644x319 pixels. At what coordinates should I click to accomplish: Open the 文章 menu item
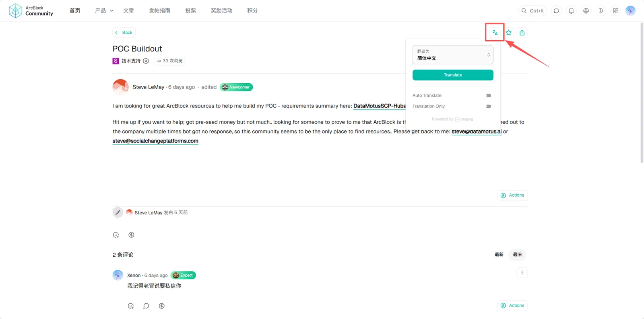point(128,11)
